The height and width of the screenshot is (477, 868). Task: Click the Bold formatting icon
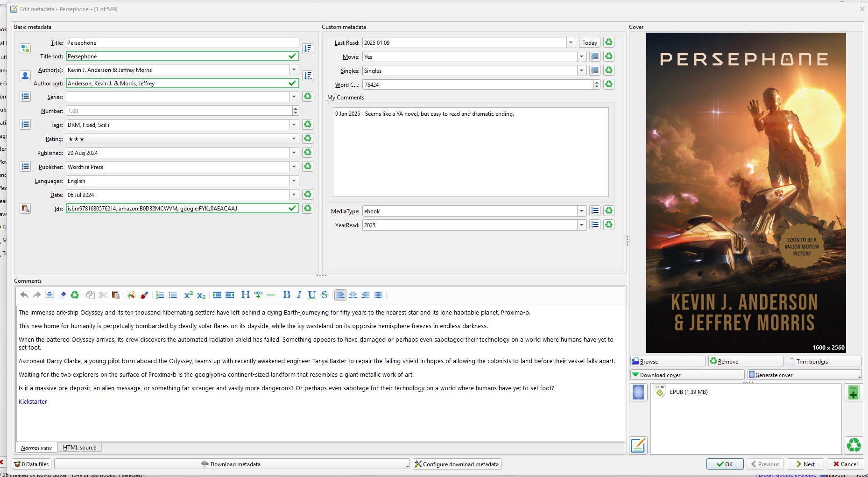(x=287, y=295)
